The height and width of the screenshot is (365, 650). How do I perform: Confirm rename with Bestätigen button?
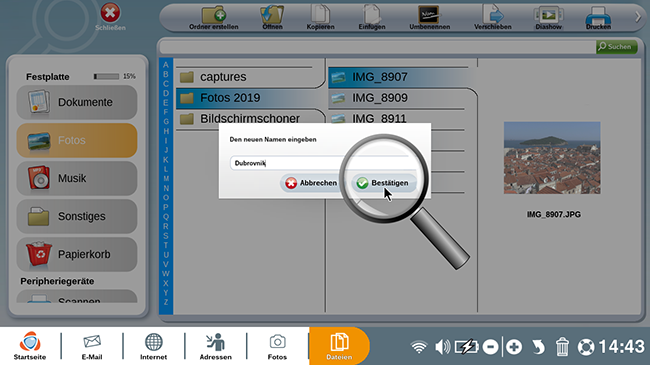384,183
